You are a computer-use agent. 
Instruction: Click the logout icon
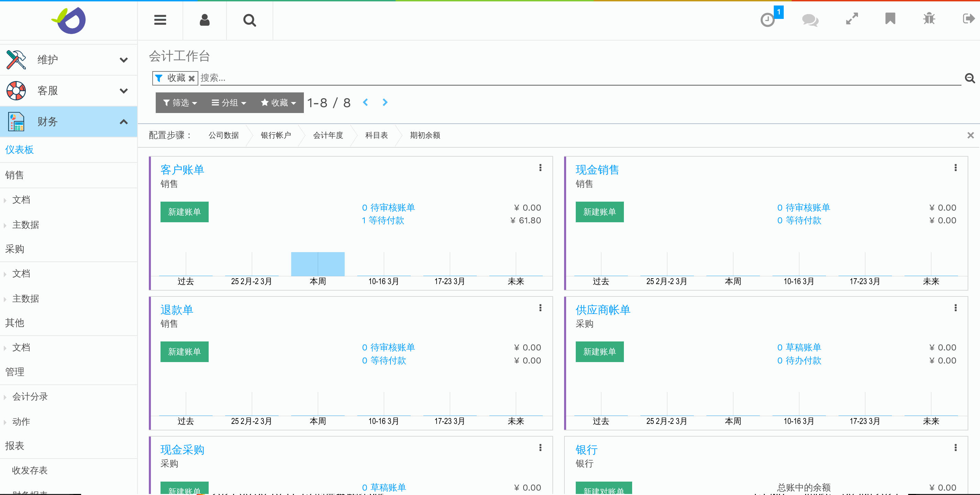pos(968,19)
